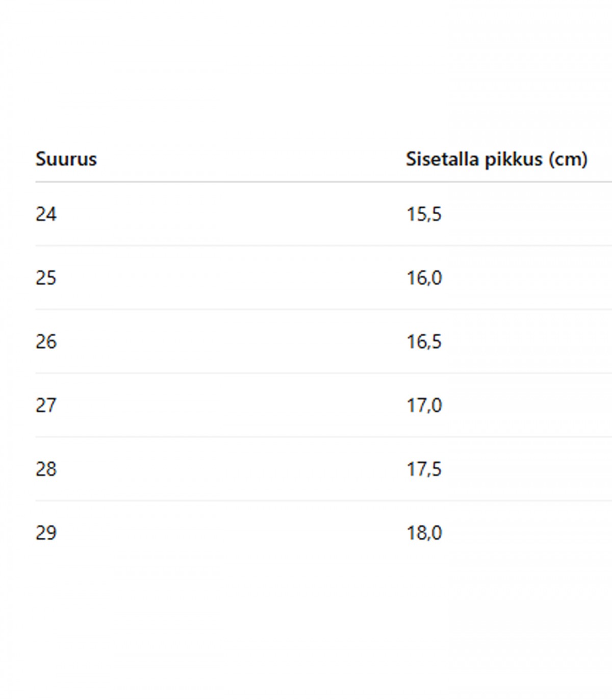Click the Suurus column header

click(x=66, y=159)
